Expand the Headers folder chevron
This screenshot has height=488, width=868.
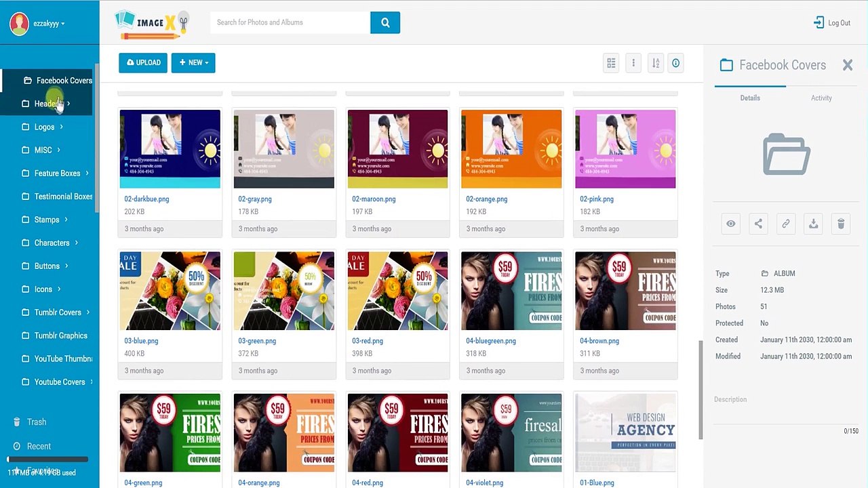coord(68,104)
